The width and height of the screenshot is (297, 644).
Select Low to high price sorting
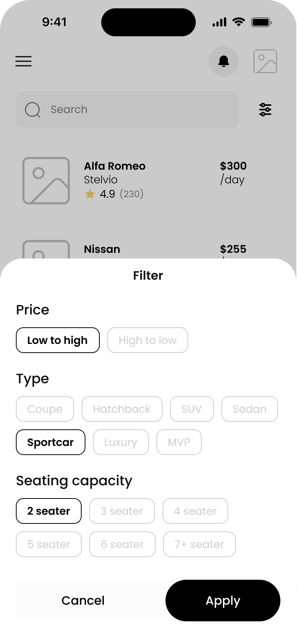(x=57, y=340)
